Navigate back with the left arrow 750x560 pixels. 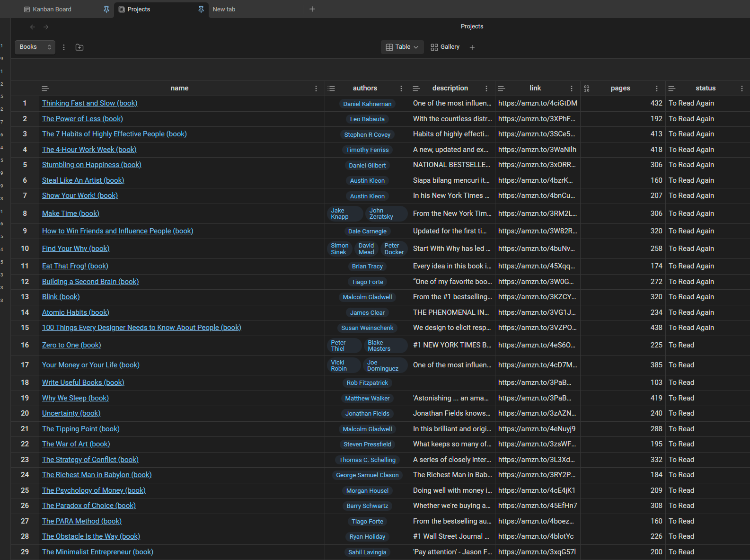[x=33, y=27]
